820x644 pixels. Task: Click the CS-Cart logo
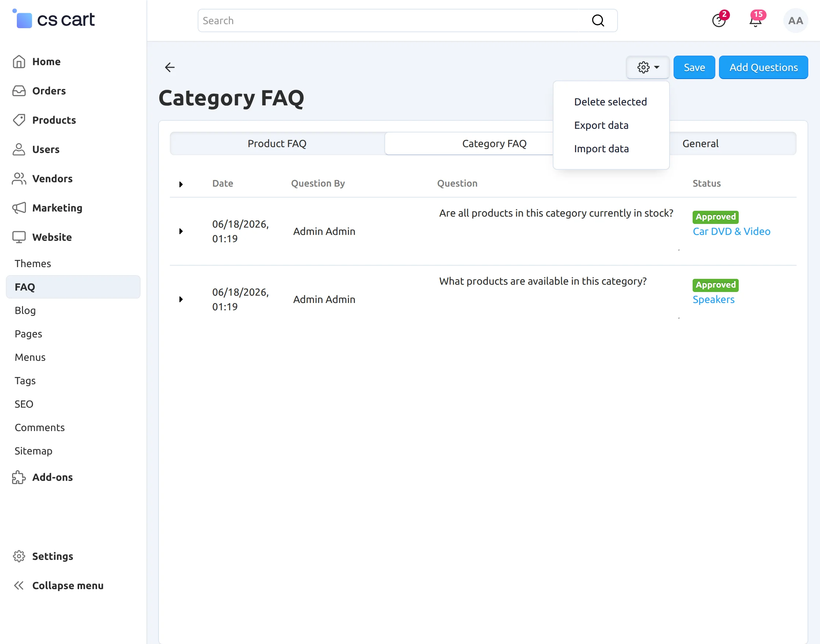[53, 19]
